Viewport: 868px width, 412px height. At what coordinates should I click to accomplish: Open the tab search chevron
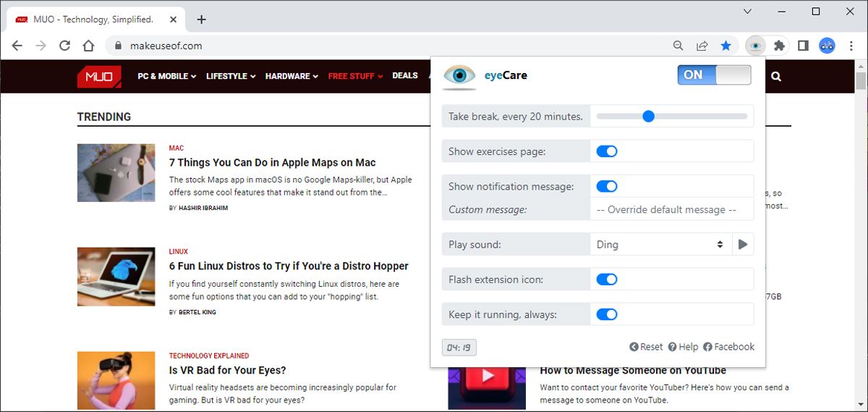[748, 12]
